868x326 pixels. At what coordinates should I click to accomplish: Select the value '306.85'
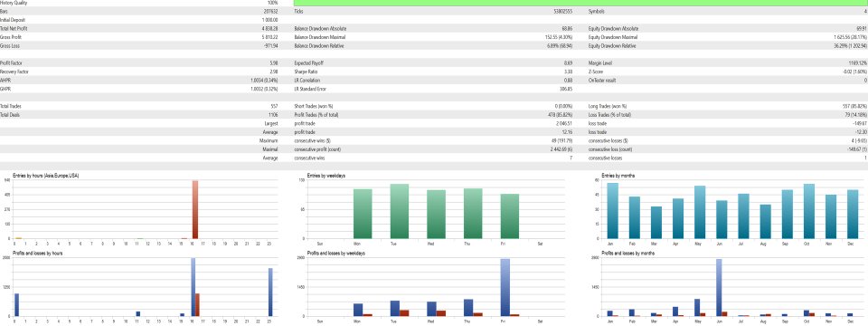567,90
